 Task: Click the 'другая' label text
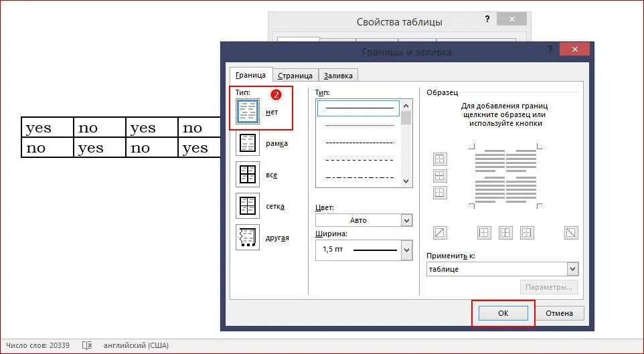click(x=277, y=238)
